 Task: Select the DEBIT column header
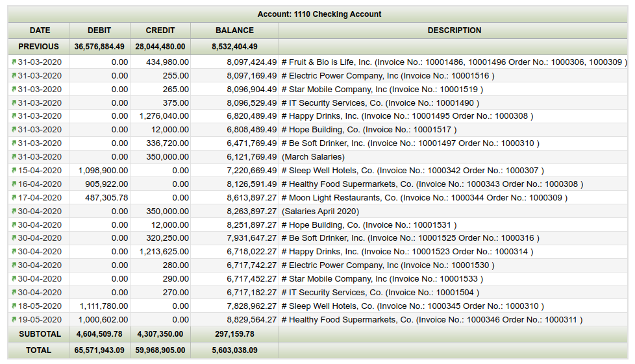coord(99,30)
